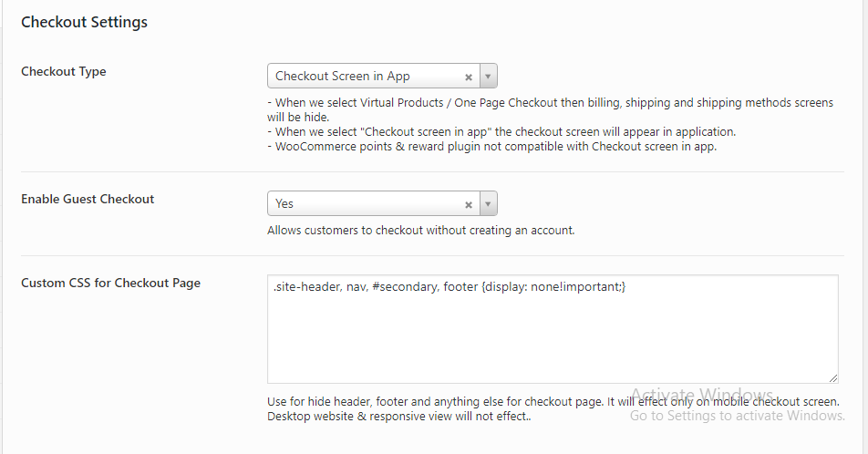Click the 'Custom CSS for Checkout Page' label
This screenshot has height=454, width=868.
(110, 284)
